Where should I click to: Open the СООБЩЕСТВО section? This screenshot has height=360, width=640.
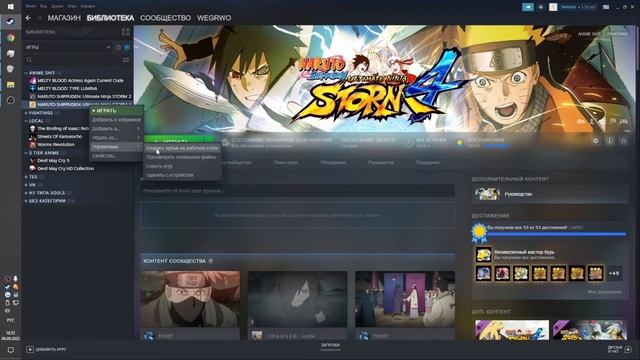click(165, 18)
